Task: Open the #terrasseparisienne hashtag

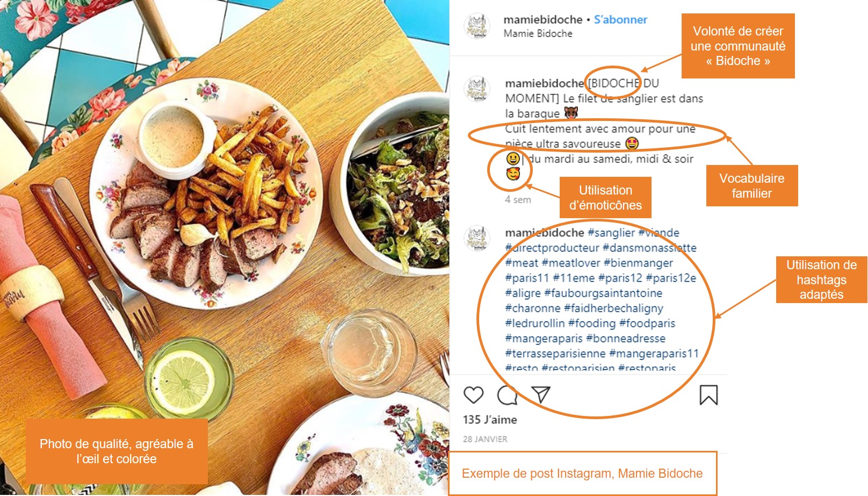Action: [x=555, y=354]
